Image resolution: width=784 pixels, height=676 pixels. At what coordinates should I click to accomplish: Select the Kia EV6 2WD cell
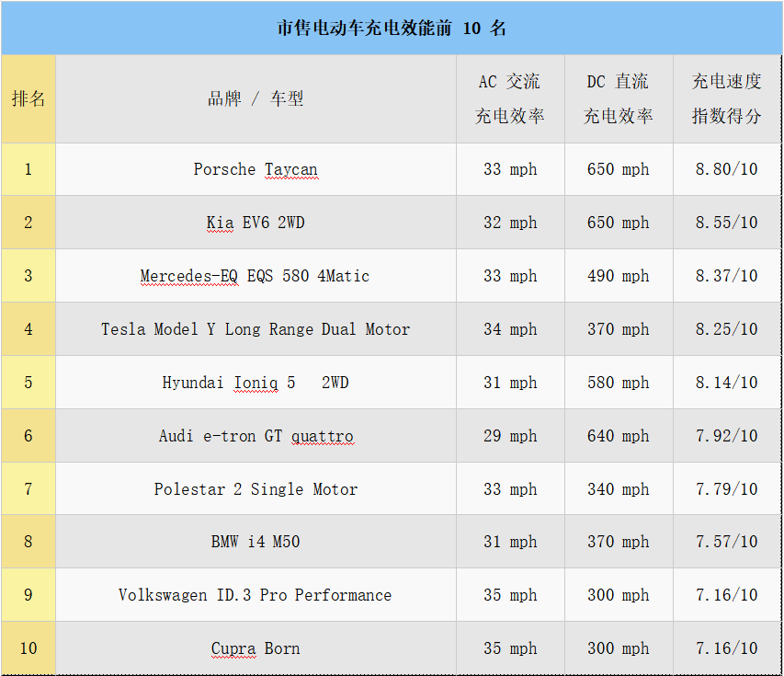[256, 223]
